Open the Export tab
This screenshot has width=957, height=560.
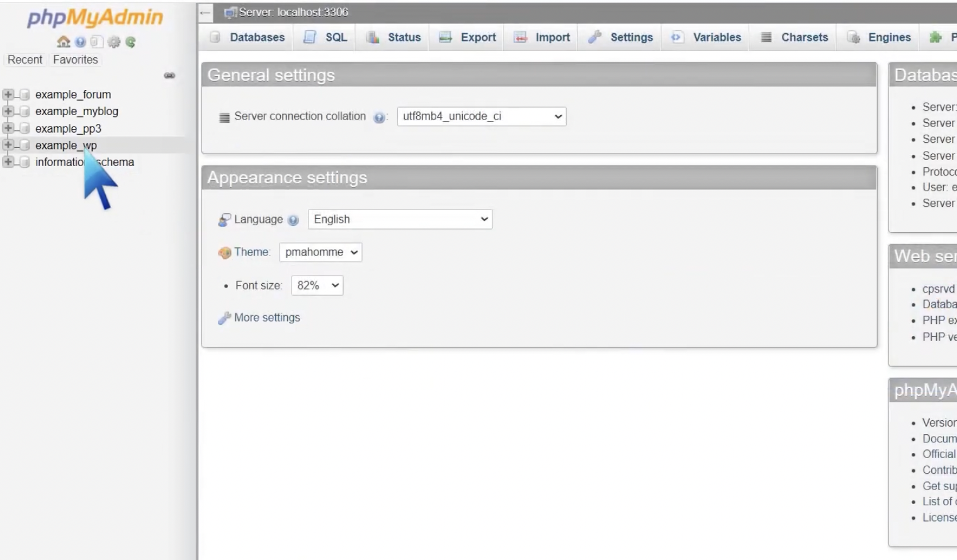[468, 37]
